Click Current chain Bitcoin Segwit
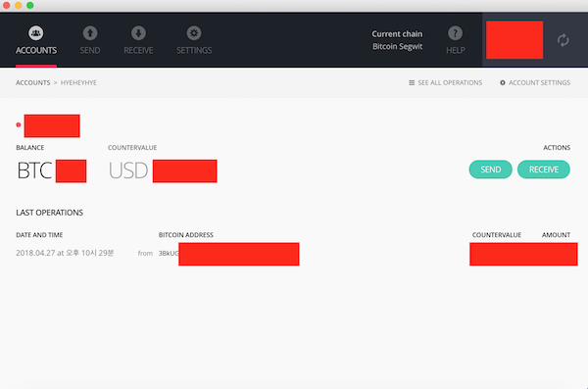Viewport: 588px width, 389px height. coord(397,40)
